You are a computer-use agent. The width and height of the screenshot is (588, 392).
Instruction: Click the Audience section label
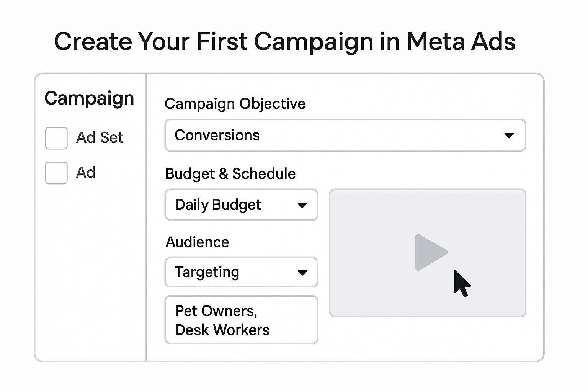[x=197, y=242]
